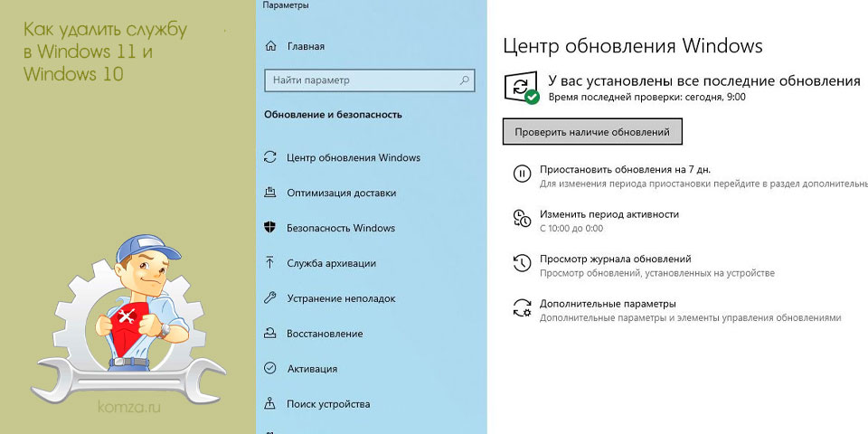Open Поиск устройства section

pyautogui.click(x=328, y=404)
